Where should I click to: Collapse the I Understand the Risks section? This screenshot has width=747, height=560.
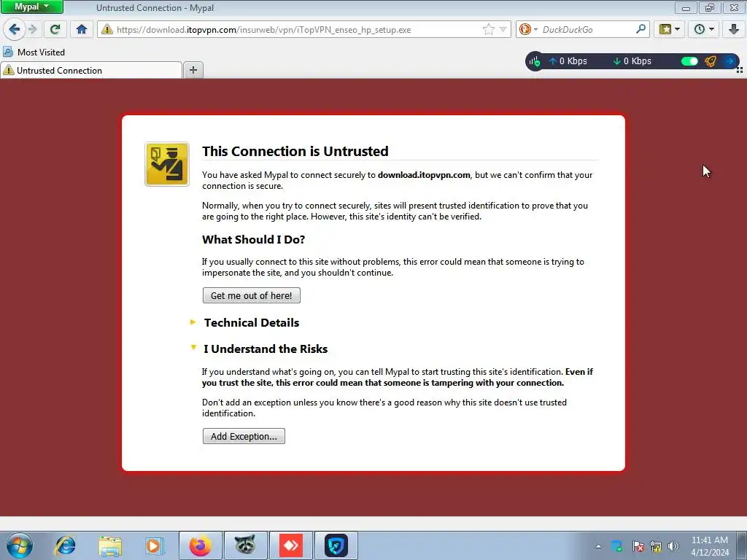[266, 349]
